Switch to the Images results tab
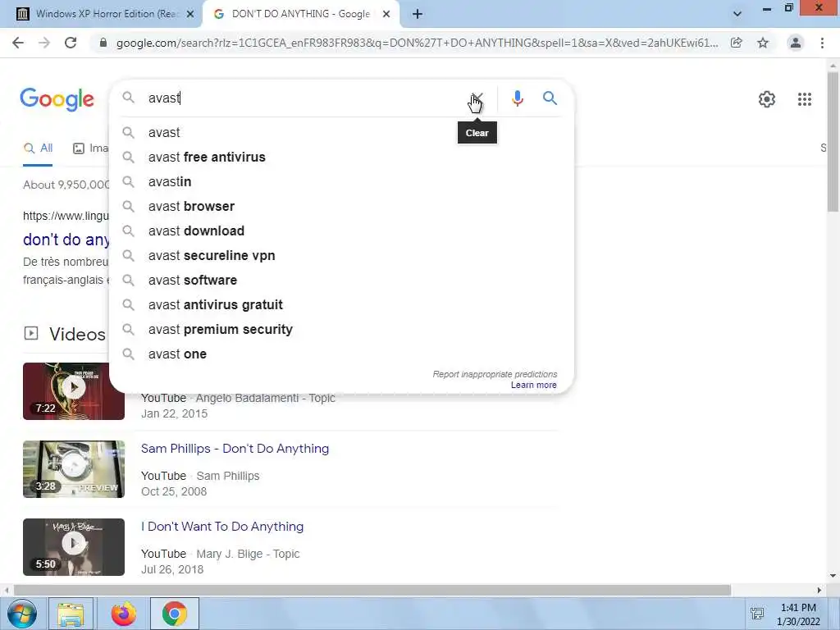Screen dimensions: 840x630 pos(90,148)
